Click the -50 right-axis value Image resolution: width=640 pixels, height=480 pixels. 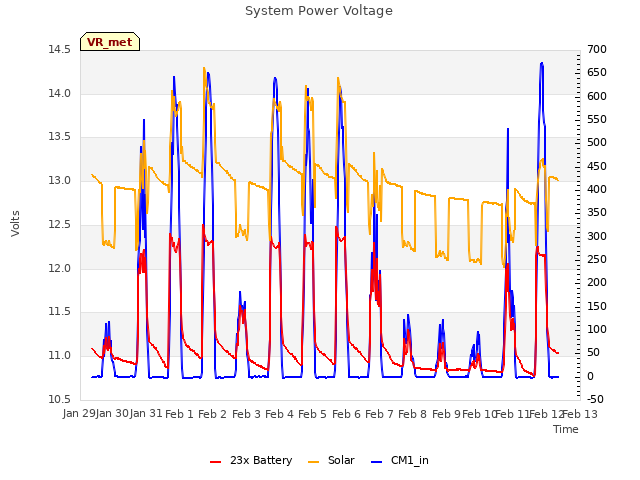click(595, 399)
